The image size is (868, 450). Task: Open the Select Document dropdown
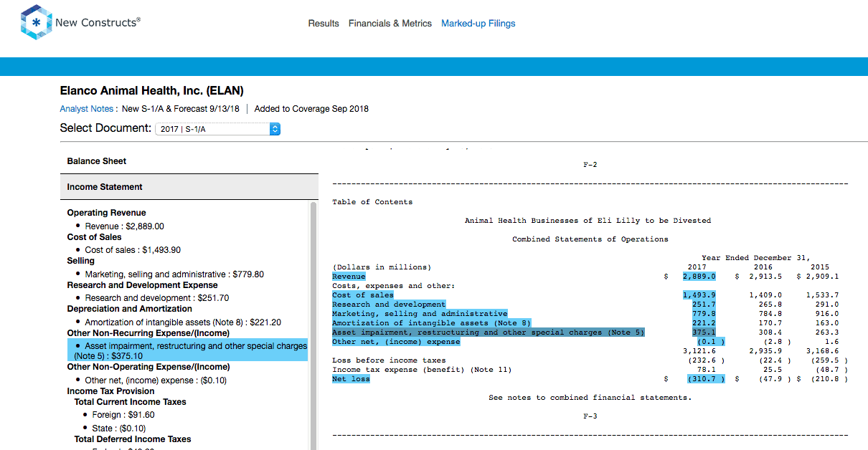pyautogui.click(x=218, y=129)
